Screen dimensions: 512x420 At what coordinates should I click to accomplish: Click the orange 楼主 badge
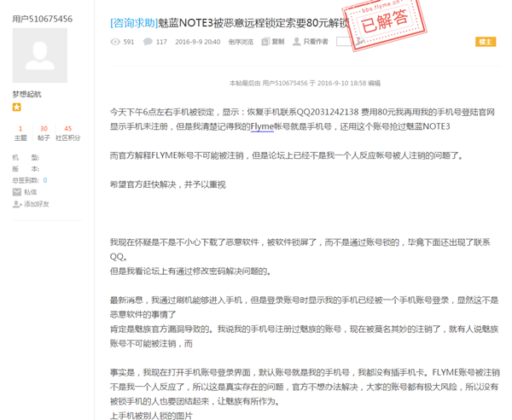click(486, 42)
